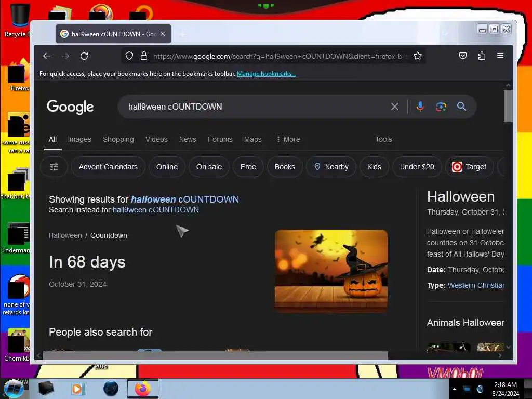Image resolution: width=532 pixels, height=399 pixels.
Task: Click the 'Animals Halloween' section heading
Action: (x=465, y=322)
